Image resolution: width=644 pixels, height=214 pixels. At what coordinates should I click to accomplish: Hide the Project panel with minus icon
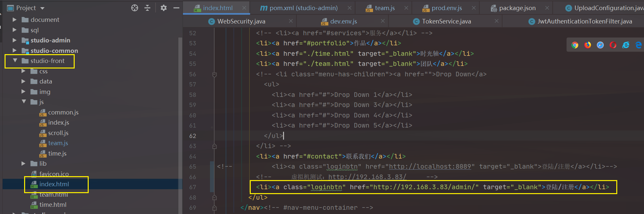tap(176, 8)
